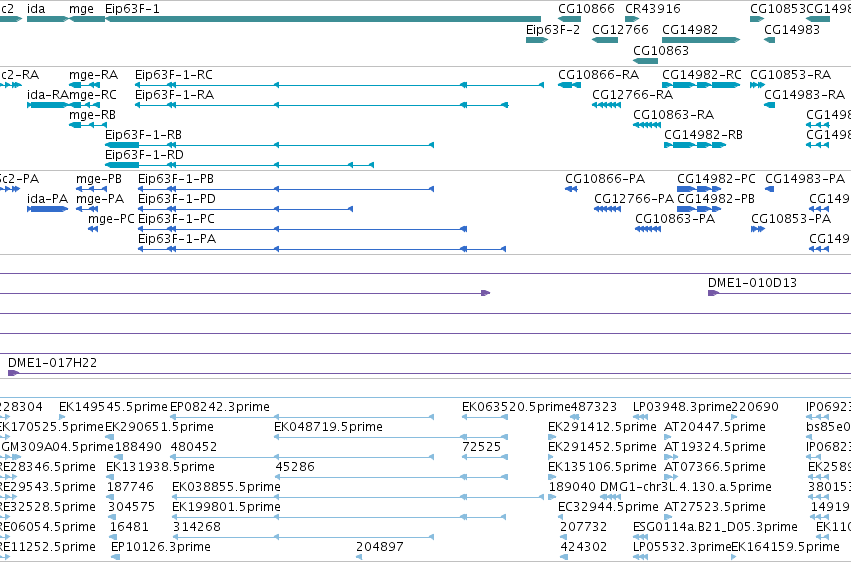Open BAC clone DME1-010D13
Image resolution: width=851 pixels, height=562 pixels.
coord(779,293)
